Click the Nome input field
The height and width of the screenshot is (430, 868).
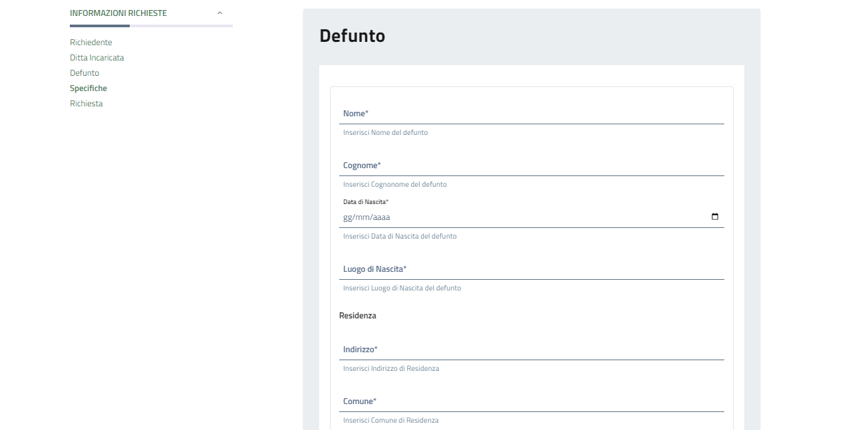tap(531, 114)
